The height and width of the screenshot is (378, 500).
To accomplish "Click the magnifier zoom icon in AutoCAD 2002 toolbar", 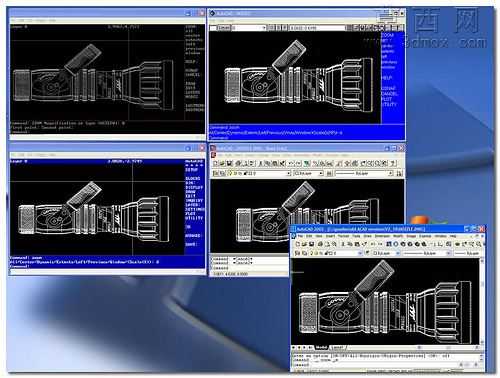I will 479,244.
